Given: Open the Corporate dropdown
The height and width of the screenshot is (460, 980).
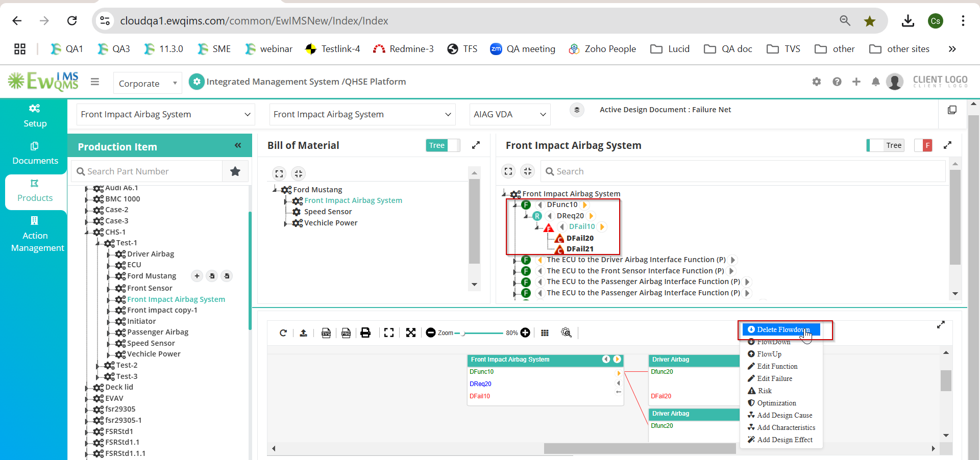Looking at the screenshot, I should pyautogui.click(x=148, y=83).
